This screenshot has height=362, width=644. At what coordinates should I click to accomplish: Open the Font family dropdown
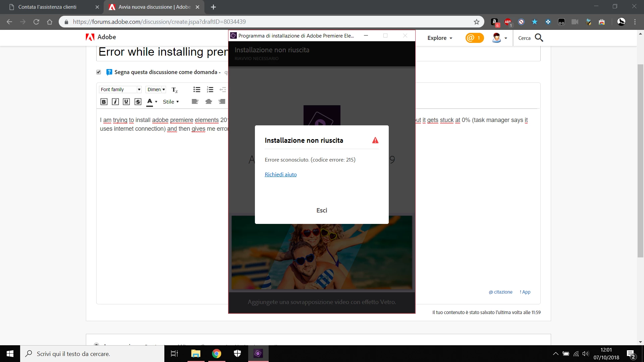(x=120, y=89)
